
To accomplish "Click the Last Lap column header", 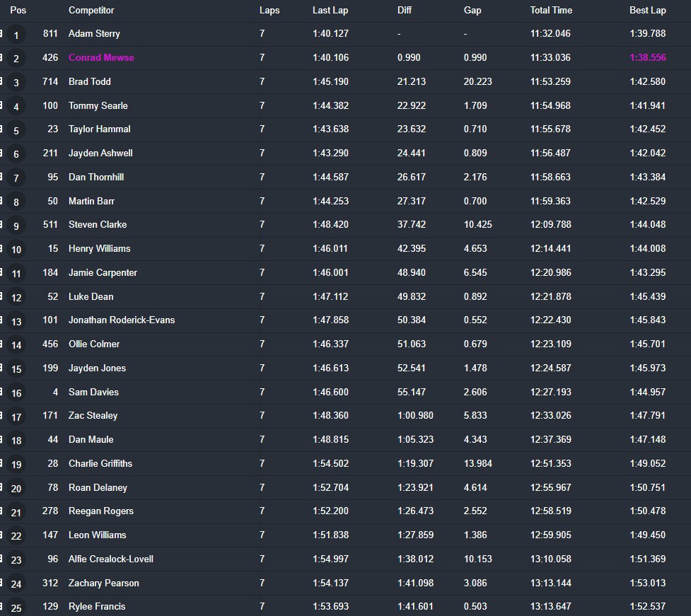I will 330,10.
